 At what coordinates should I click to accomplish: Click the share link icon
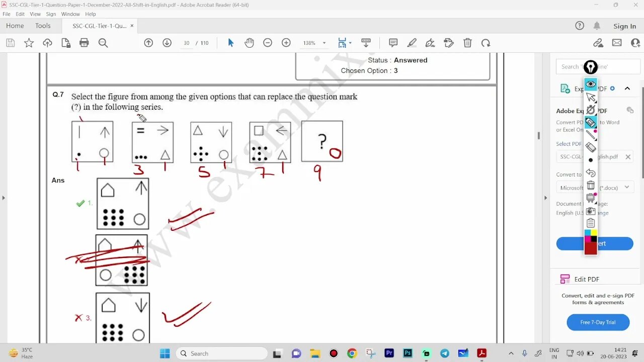pyautogui.click(x=598, y=43)
